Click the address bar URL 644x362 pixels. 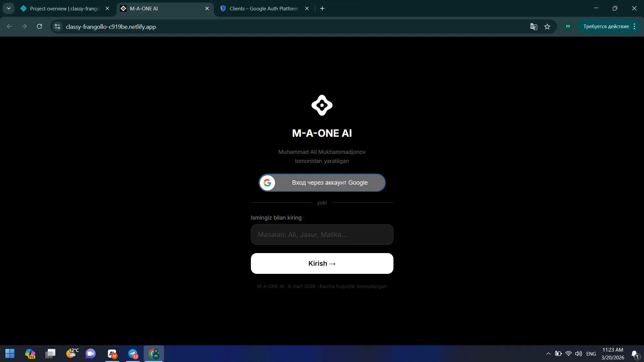[111, 27]
